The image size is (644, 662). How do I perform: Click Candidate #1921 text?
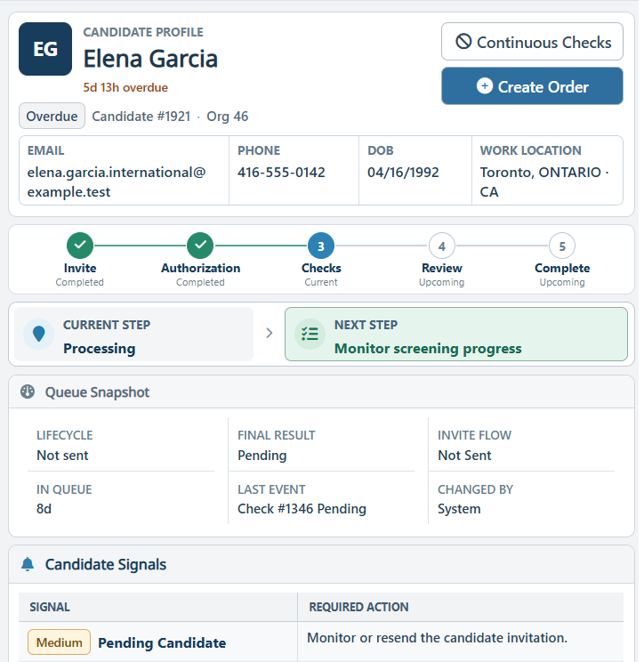point(141,116)
